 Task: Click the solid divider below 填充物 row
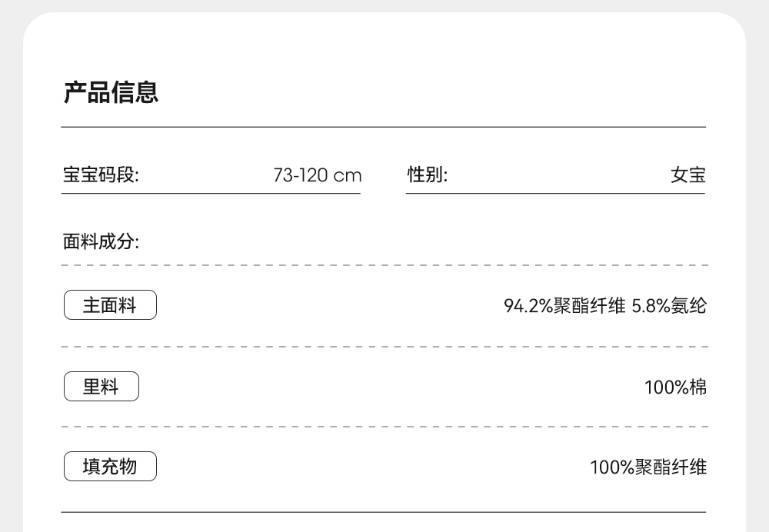(x=384, y=512)
